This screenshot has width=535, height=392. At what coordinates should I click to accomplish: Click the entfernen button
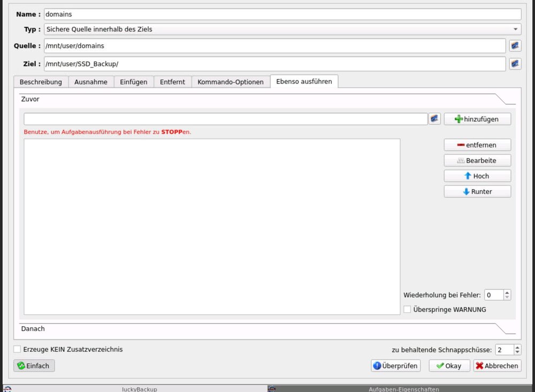(x=477, y=145)
